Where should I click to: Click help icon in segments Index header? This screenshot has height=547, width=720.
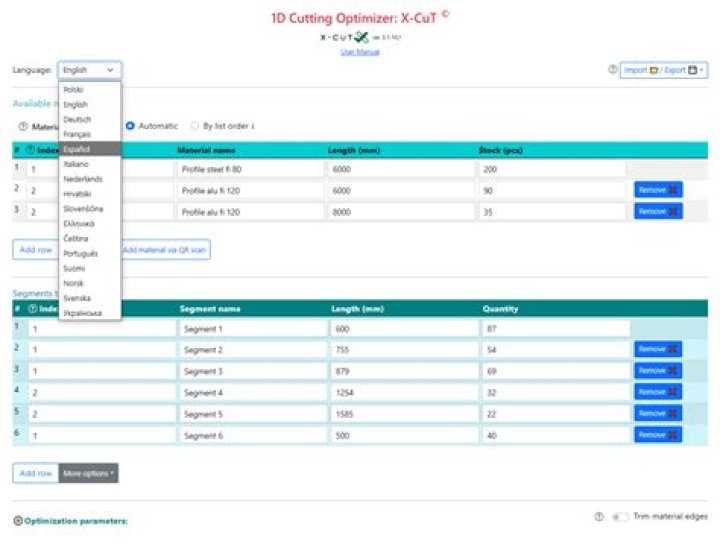pos(33,309)
